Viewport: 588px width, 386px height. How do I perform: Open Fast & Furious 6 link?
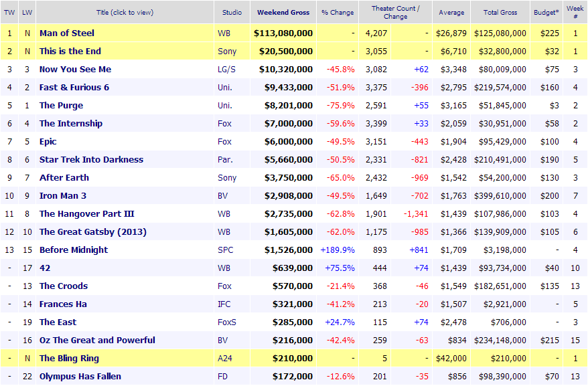coord(74,88)
